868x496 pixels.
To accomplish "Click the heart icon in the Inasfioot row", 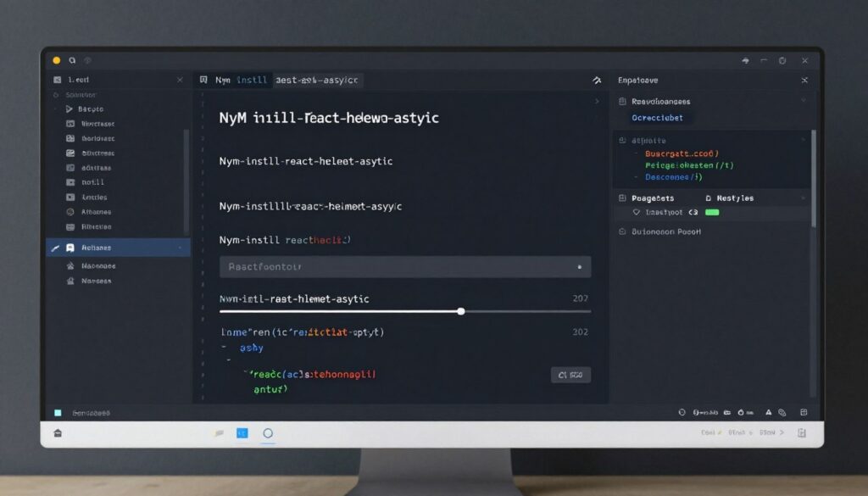I will pos(636,212).
